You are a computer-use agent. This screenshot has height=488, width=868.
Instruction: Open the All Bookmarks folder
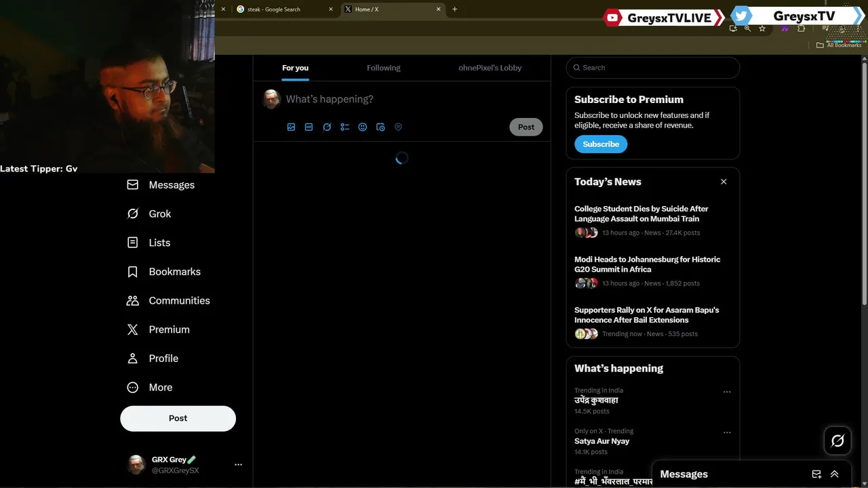[x=839, y=45]
